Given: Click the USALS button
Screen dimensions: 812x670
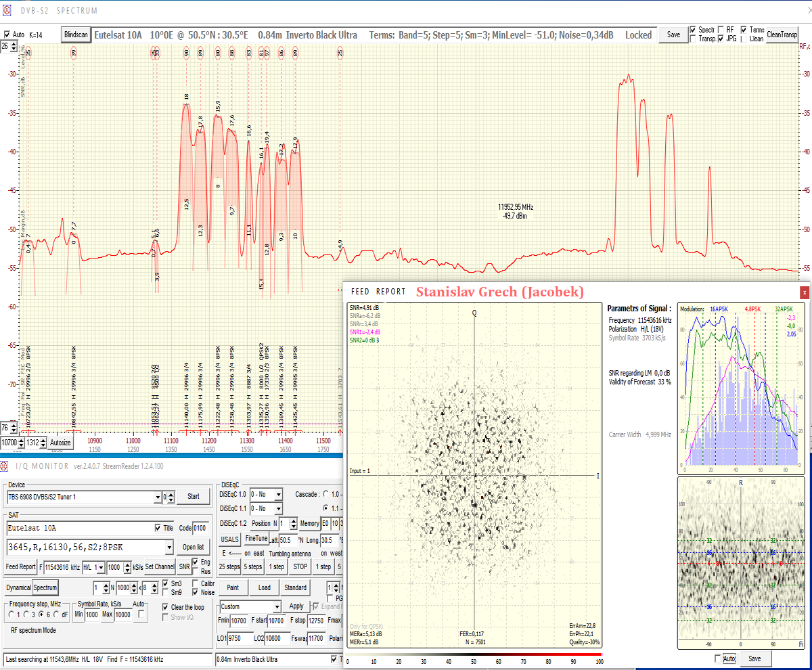Looking at the screenshot, I should coord(230,539).
